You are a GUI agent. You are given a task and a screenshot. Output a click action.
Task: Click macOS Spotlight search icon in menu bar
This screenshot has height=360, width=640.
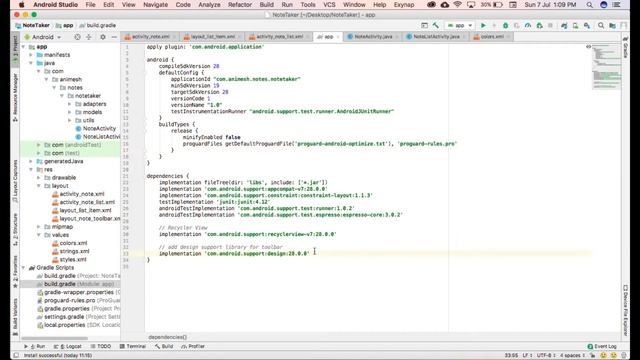[x=589, y=5]
